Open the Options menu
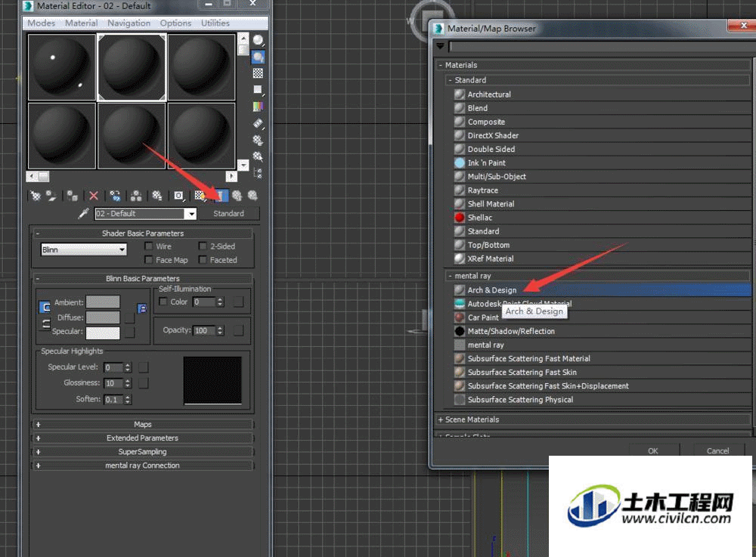This screenshot has width=756, height=557. pos(175,23)
